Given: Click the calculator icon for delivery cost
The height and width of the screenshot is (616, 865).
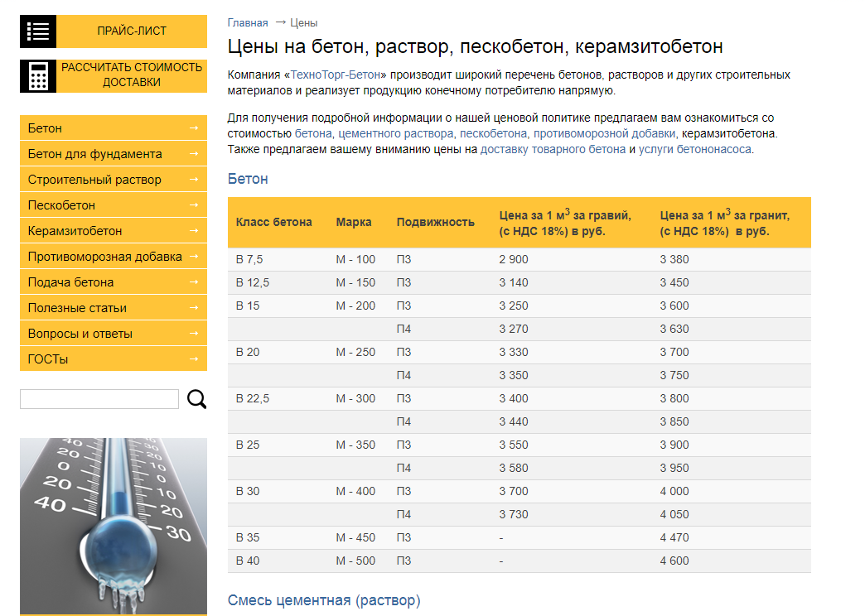Looking at the screenshot, I should coord(38,76).
